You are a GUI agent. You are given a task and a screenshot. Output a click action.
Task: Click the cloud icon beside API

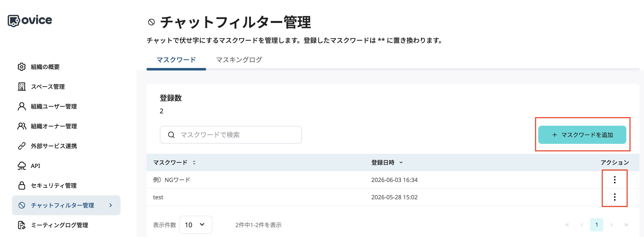22,166
